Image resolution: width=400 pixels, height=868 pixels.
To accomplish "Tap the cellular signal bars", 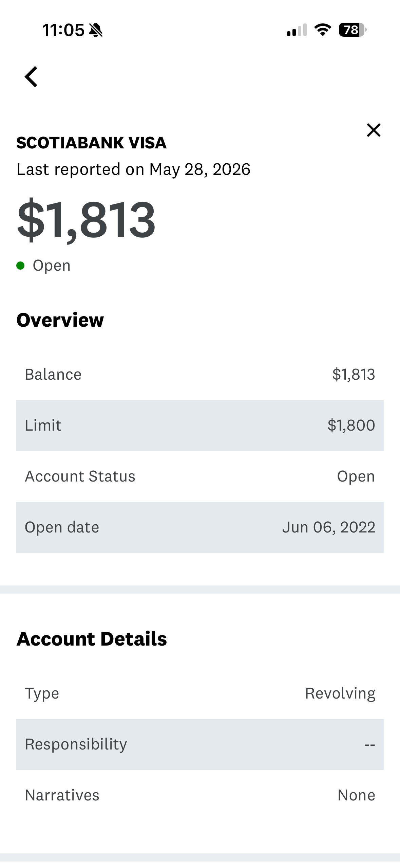I will (x=297, y=30).
